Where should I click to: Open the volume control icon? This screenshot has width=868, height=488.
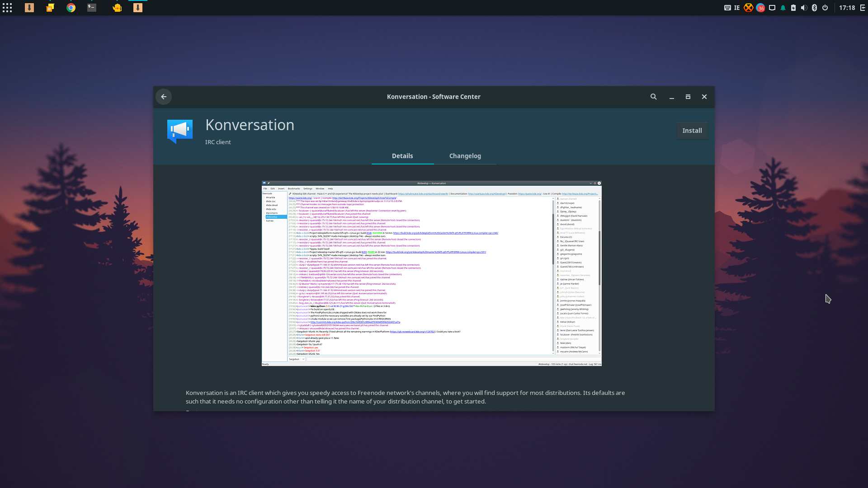[x=804, y=8]
